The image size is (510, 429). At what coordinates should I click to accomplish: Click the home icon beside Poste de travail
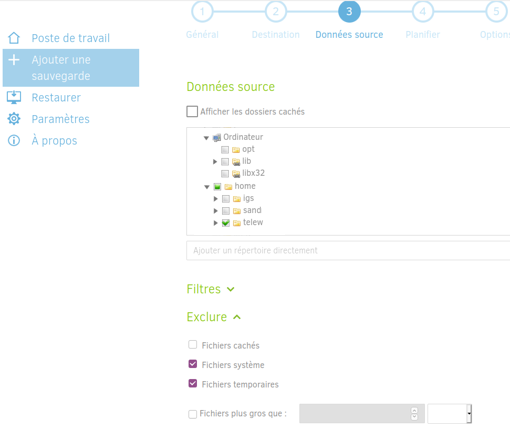pos(14,38)
